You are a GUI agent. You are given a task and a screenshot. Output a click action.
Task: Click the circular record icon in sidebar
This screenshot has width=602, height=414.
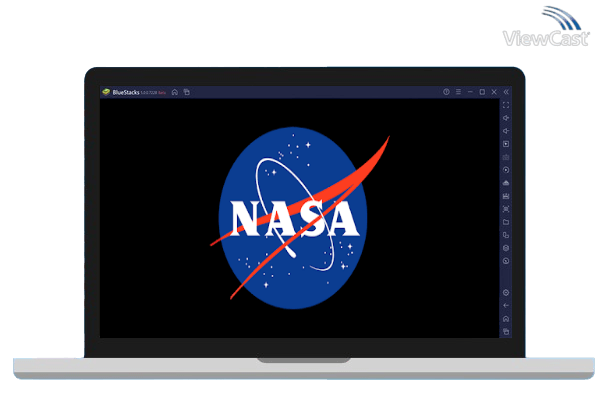[506, 170]
